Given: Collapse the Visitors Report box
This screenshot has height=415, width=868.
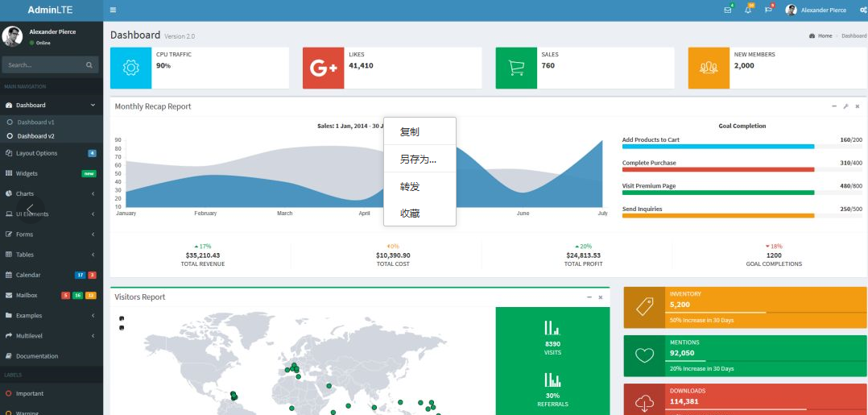Looking at the screenshot, I should [x=589, y=297].
